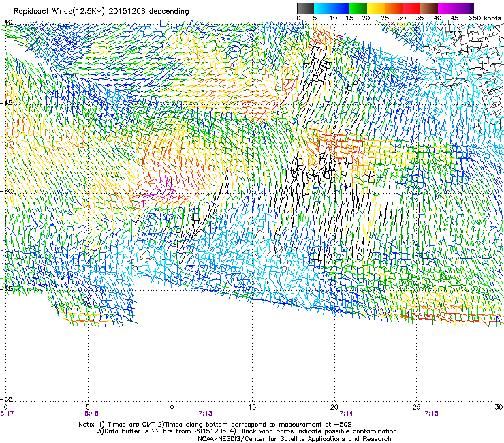
Task: Click the 'Rapidsact Winds(12.5KM) 20151206 descending' title
Action: (101, 12)
